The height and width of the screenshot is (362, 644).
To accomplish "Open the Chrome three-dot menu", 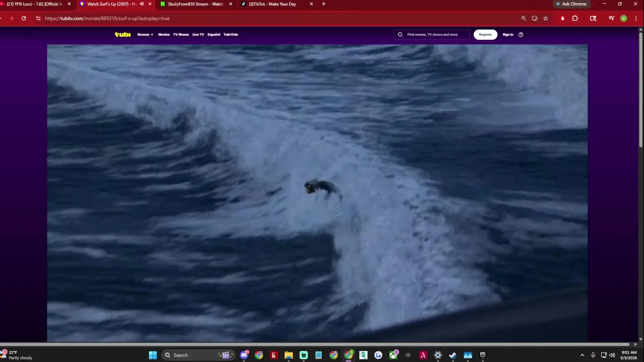I will click(635, 18).
